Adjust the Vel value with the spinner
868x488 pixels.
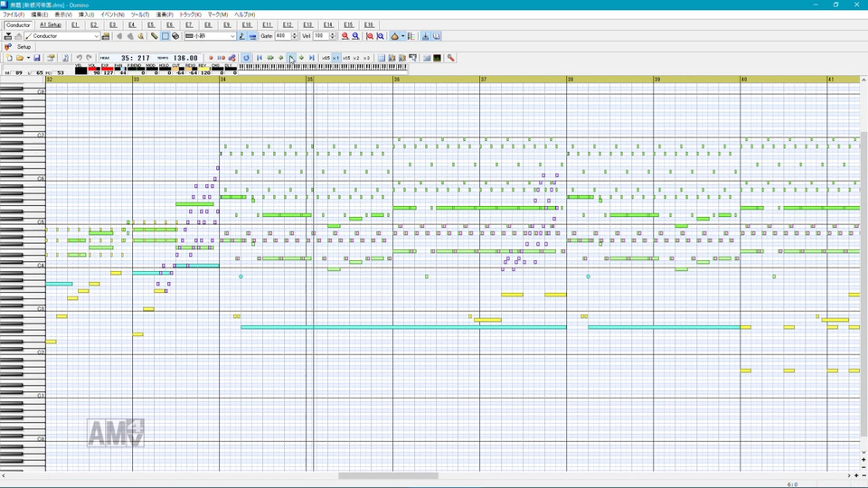(x=332, y=36)
